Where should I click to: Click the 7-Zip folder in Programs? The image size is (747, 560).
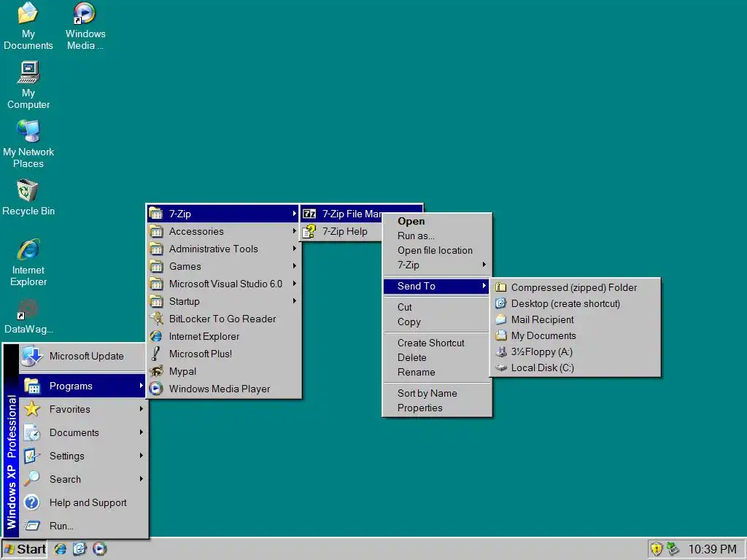click(223, 214)
